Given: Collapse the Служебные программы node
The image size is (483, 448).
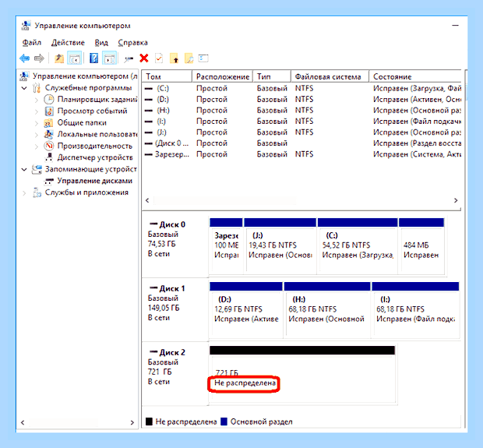Looking at the screenshot, I should click(x=24, y=88).
